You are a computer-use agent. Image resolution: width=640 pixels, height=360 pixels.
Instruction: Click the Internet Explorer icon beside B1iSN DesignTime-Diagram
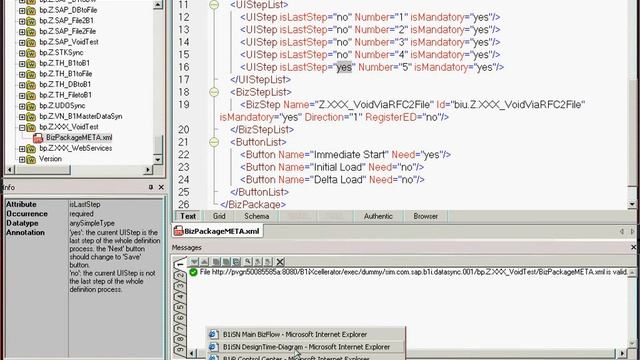coord(213,347)
